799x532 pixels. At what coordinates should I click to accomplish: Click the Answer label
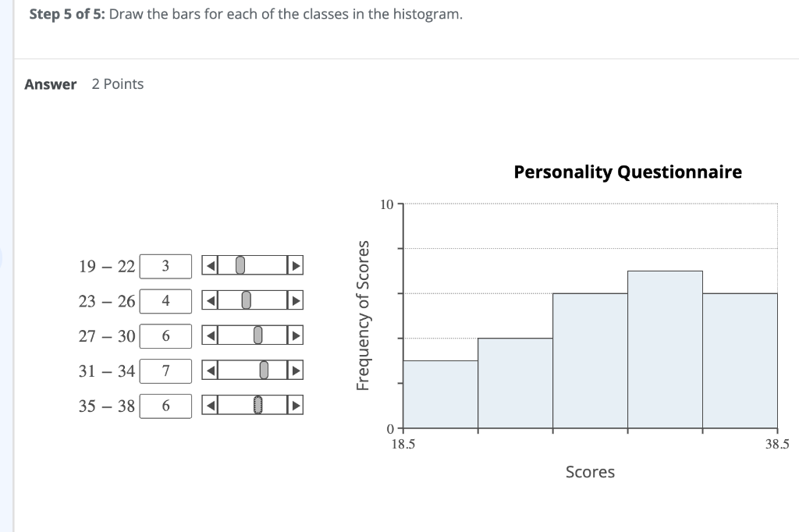pos(50,83)
